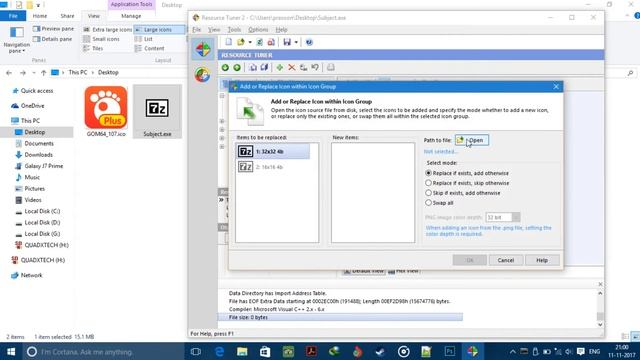640x360 pixels.
Task: Select the Resource Tuner diamond icon in sidebar
Action: pos(203,49)
